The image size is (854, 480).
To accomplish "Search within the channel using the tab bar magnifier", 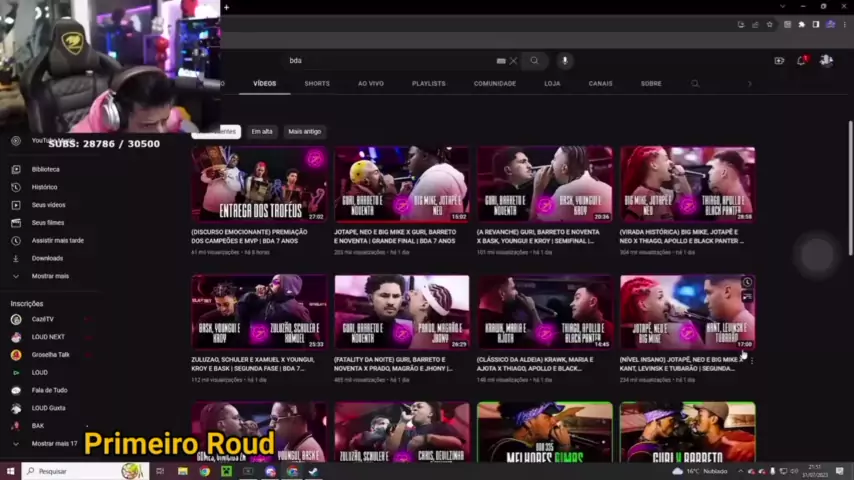I will click(x=695, y=84).
